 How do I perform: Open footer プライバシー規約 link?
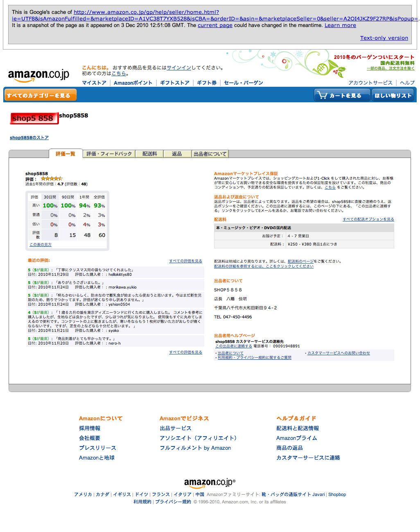[x=173, y=502]
